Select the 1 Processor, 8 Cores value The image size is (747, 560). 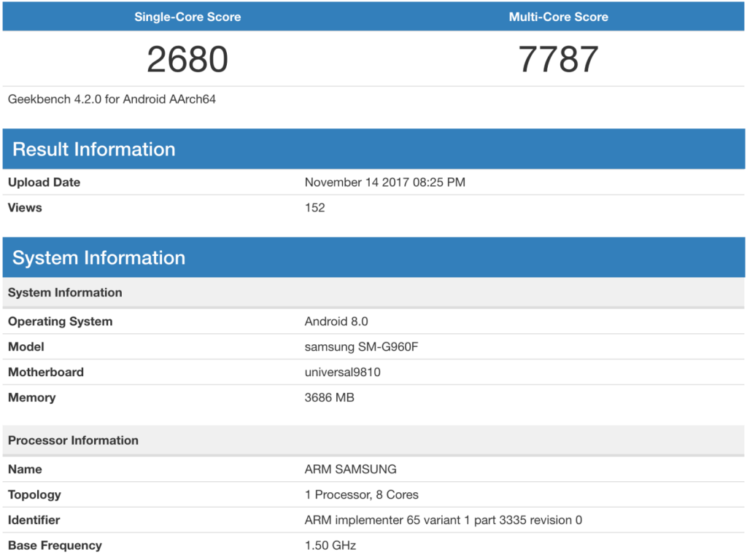click(x=362, y=495)
